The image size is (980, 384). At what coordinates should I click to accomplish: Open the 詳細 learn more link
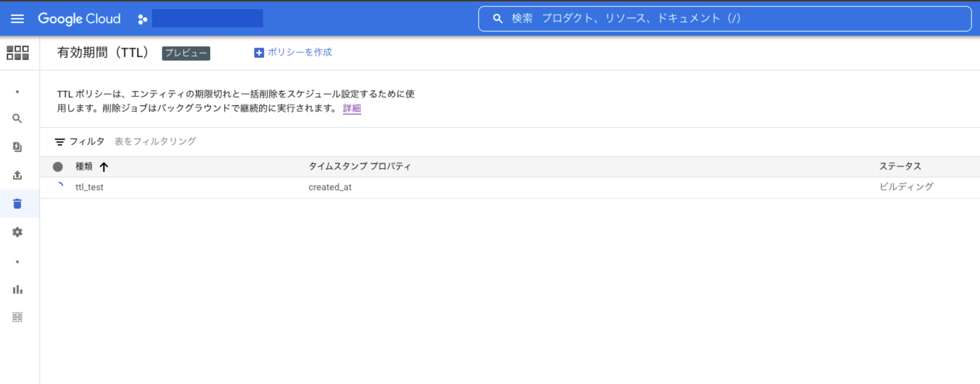tap(351, 108)
